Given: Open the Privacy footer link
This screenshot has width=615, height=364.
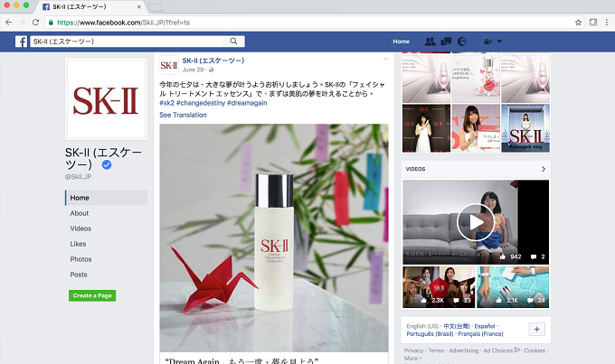Looking at the screenshot, I should pyautogui.click(x=414, y=350).
